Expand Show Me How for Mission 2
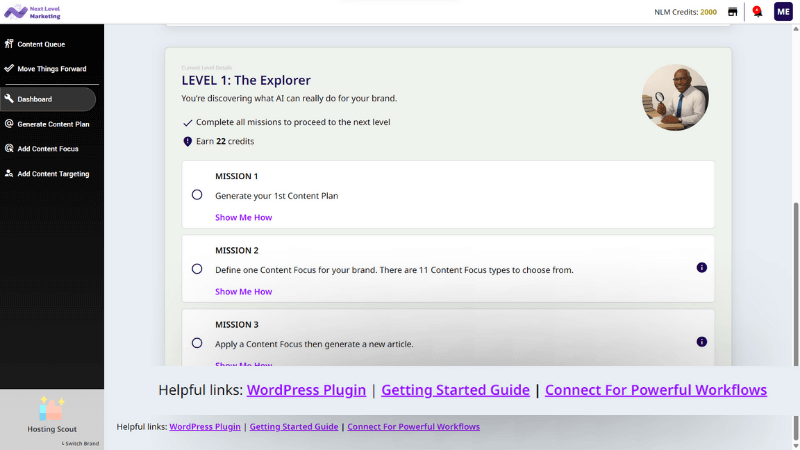 pyautogui.click(x=243, y=291)
